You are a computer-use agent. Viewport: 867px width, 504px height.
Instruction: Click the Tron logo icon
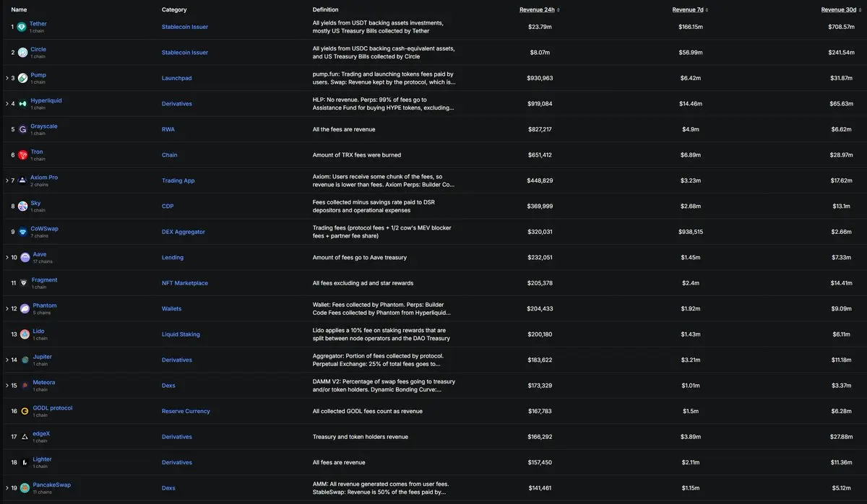(x=23, y=155)
